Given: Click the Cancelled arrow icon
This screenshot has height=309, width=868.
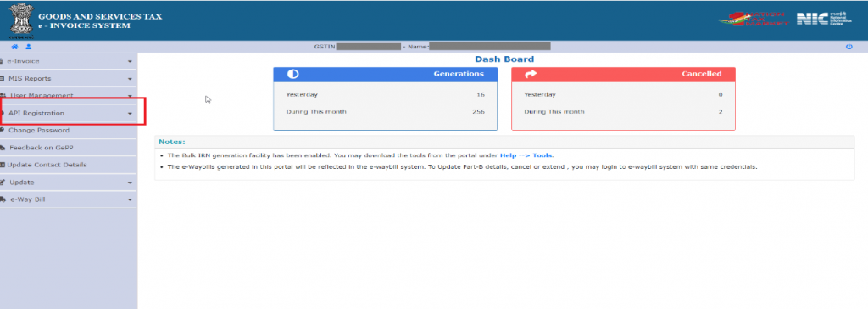Looking at the screenshot, I should (x=531, y=74).
